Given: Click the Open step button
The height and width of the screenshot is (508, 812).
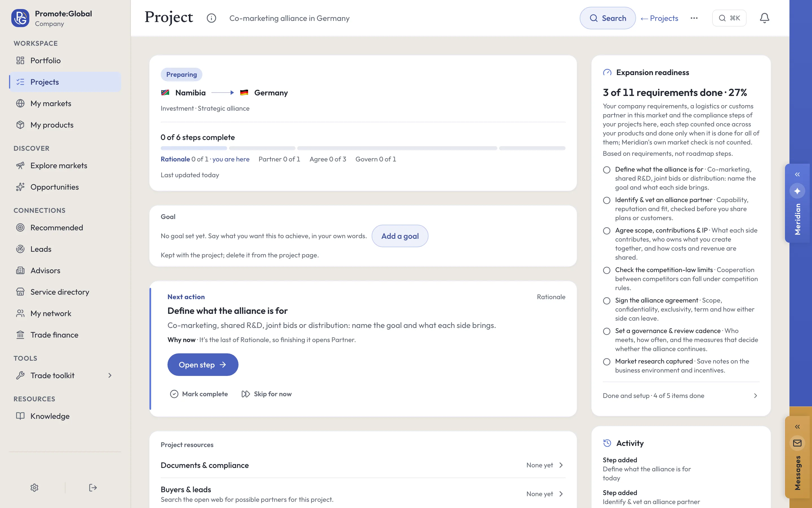Looking at the screenshot, I should [x=203, y=365].
